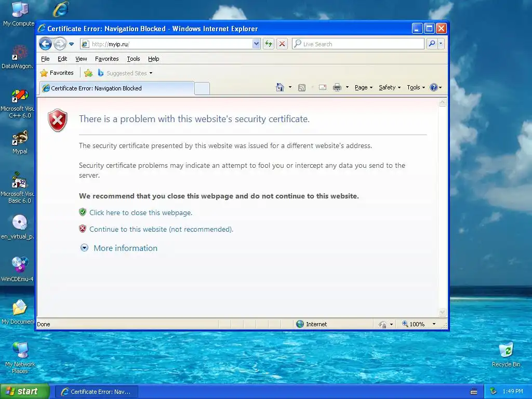Click the 1:49 PM system clock
Image resolution: width=532 pixels, height=399 pixels.
point(513,392)
